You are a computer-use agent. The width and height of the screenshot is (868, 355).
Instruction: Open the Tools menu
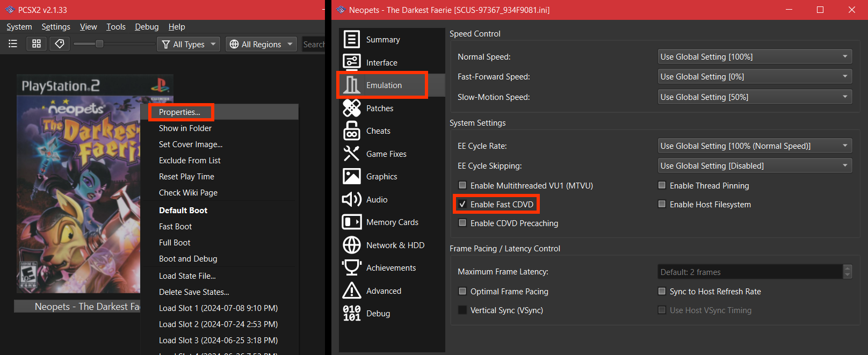point(116,27)
